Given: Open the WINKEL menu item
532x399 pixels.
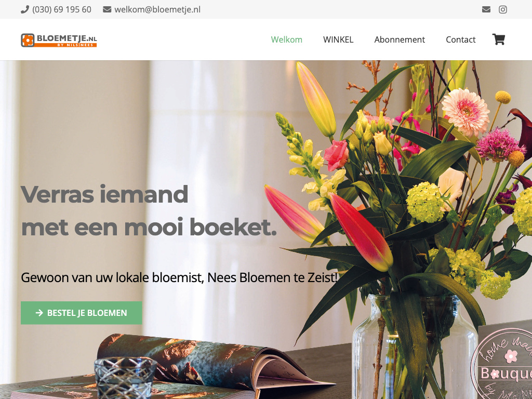Looking at the screenshot, I should [x=338, y=39].
